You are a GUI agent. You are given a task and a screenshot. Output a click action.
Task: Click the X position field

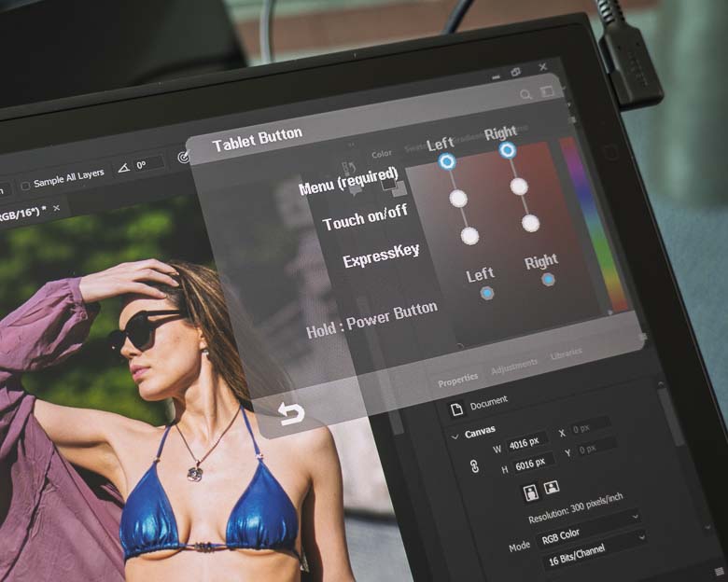click(590, 426)
